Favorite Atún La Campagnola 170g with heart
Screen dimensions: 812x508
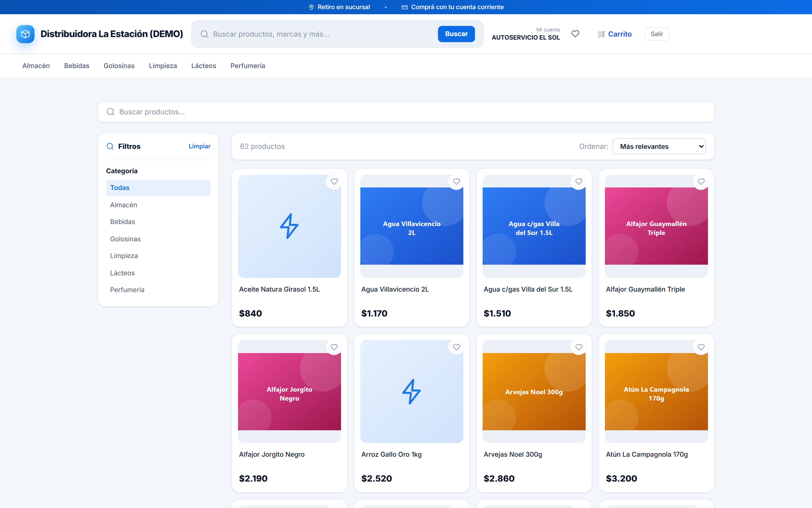click(701, 347)
